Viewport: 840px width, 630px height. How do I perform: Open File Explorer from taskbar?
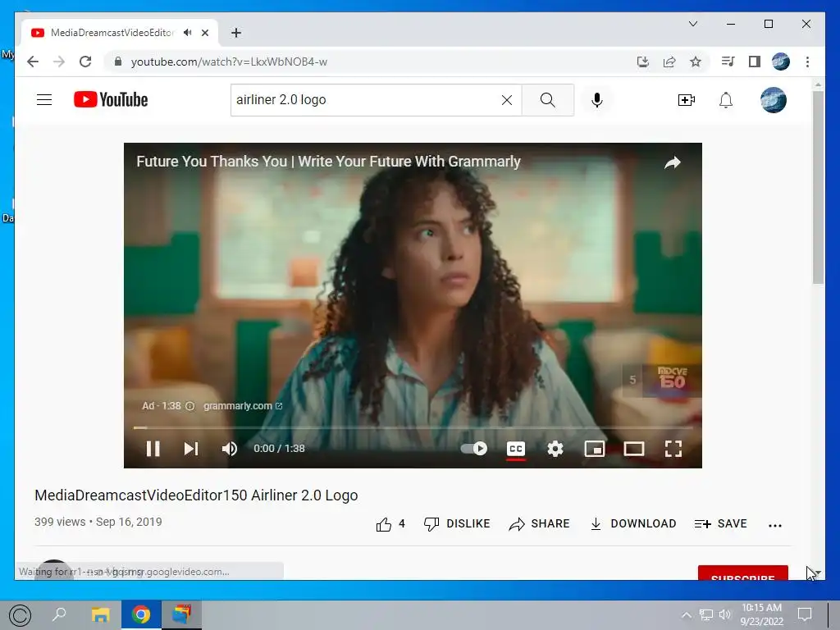100,615
